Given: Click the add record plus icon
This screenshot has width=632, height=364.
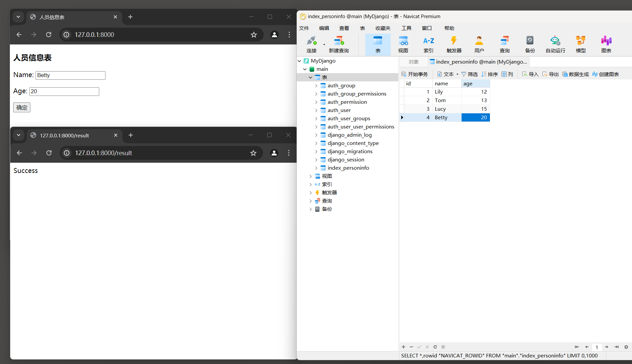Looking at the screenshot, I should (404, 347).
